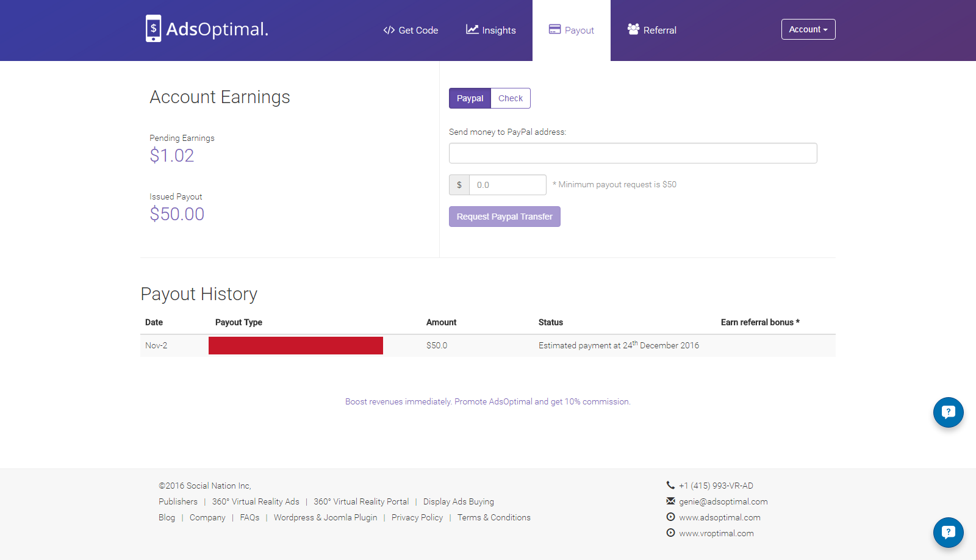Click the envelope email icon in footer
This screenshot has height=560, width=976.
coord(670,501)
